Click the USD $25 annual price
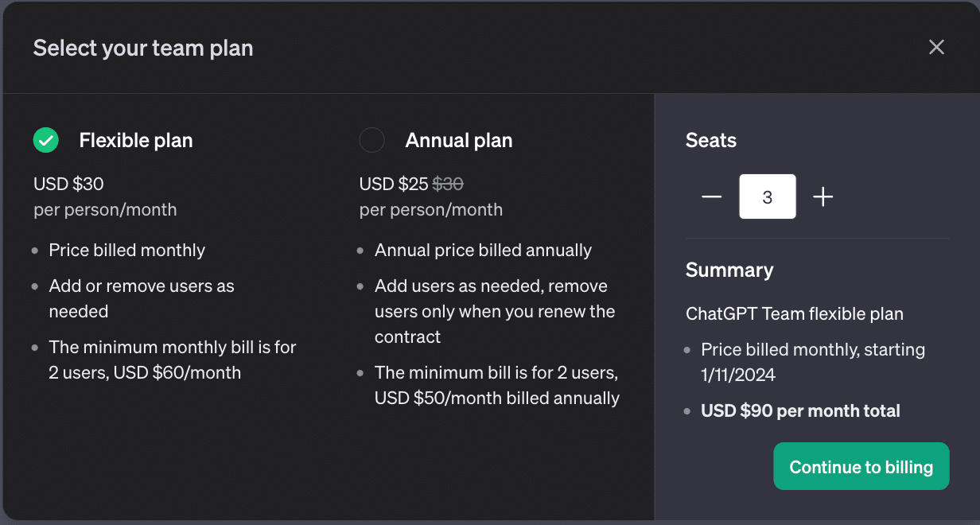The height and width of the screenshot is (525, 980). [x=394, y=184]
